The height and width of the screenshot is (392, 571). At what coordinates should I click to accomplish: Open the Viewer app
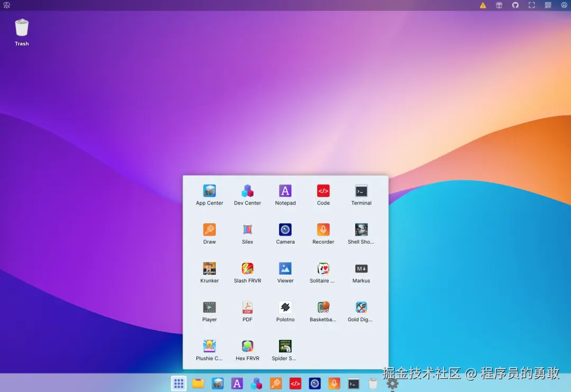(285, 273)
